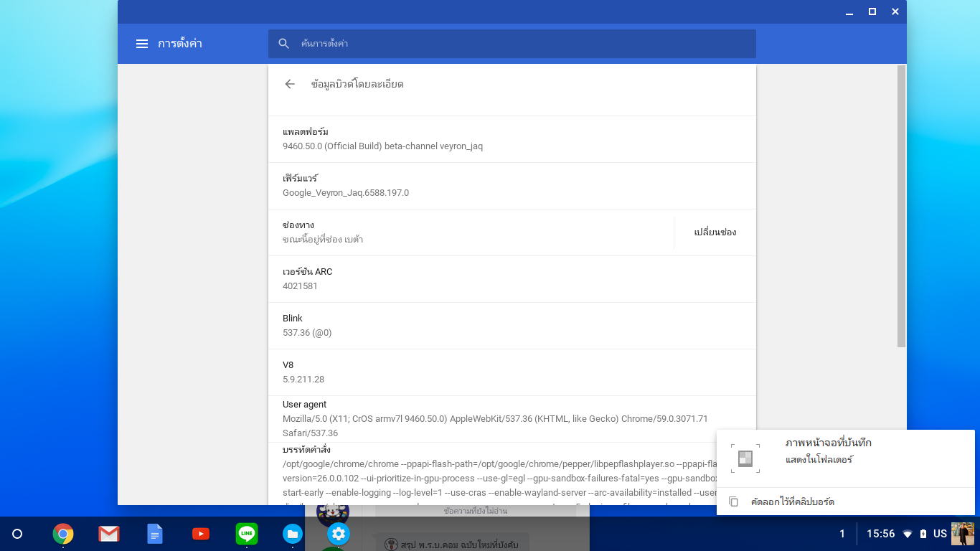The height and width of the screenshot is (551, 980).
Task: Minimize the settings window
Action: [x=849, y=11]
